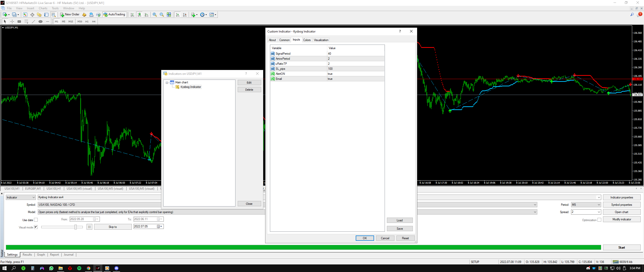Open the Spread dropdown

tap(599, 212)
